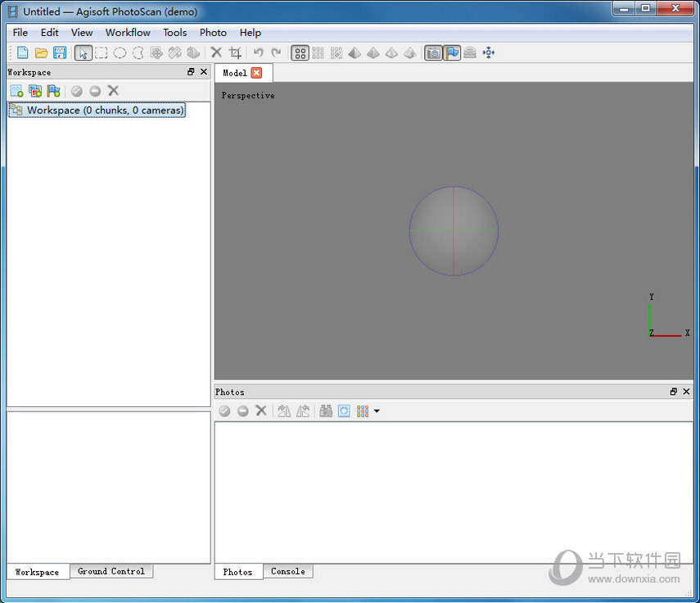The image size is (700, 603).
Task: Toggle camera display in the Model view
Action: coord(432,52)
